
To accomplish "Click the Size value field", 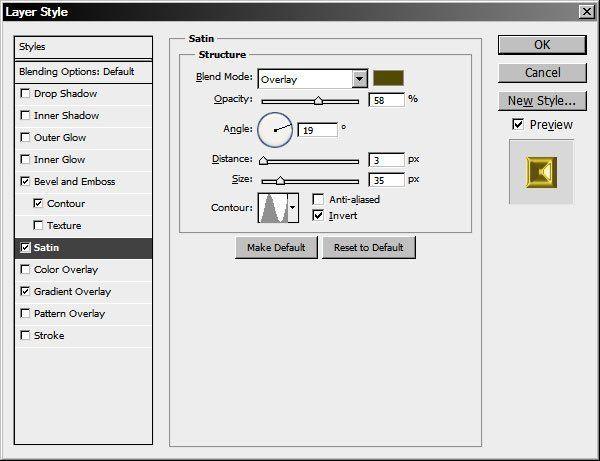I will click(386, 180).
